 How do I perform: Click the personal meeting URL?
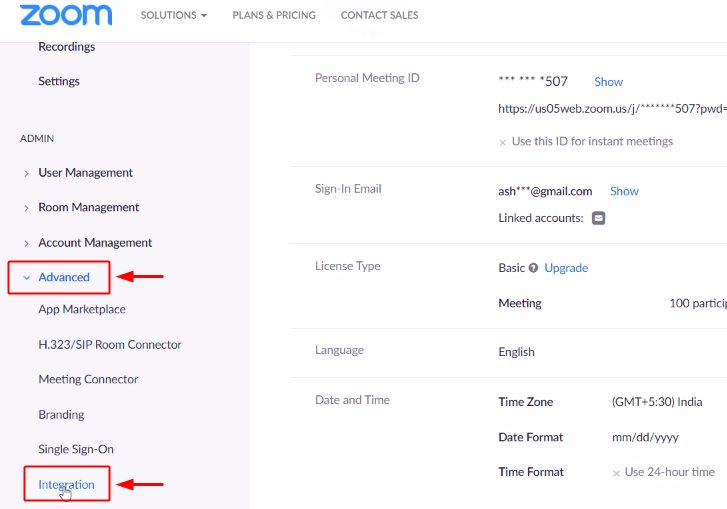click(x=612, y=108)
